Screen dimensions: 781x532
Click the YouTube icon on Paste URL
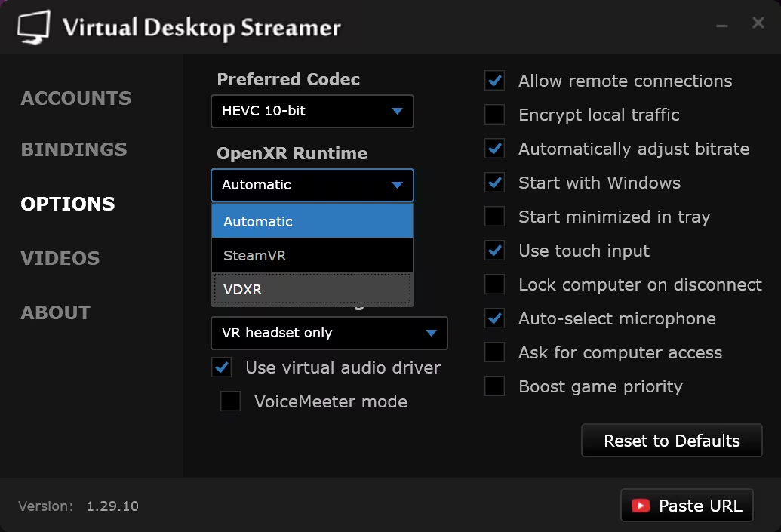point(641,506)
